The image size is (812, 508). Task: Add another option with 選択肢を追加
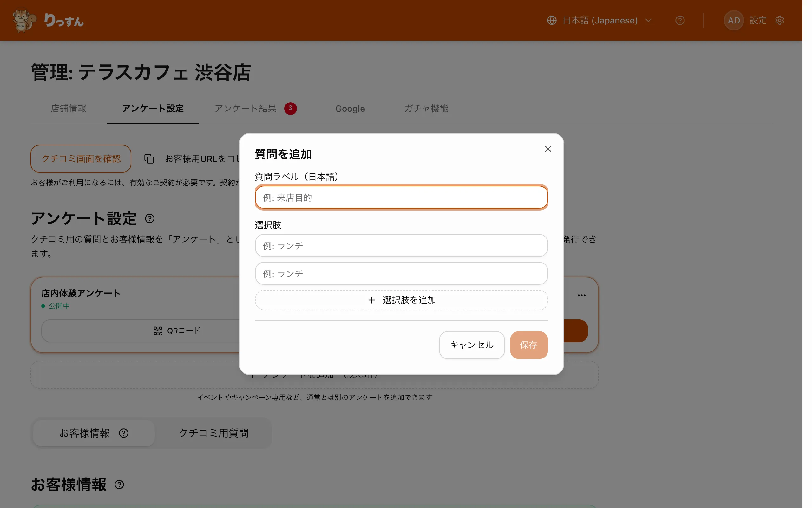tap(401, 300)
